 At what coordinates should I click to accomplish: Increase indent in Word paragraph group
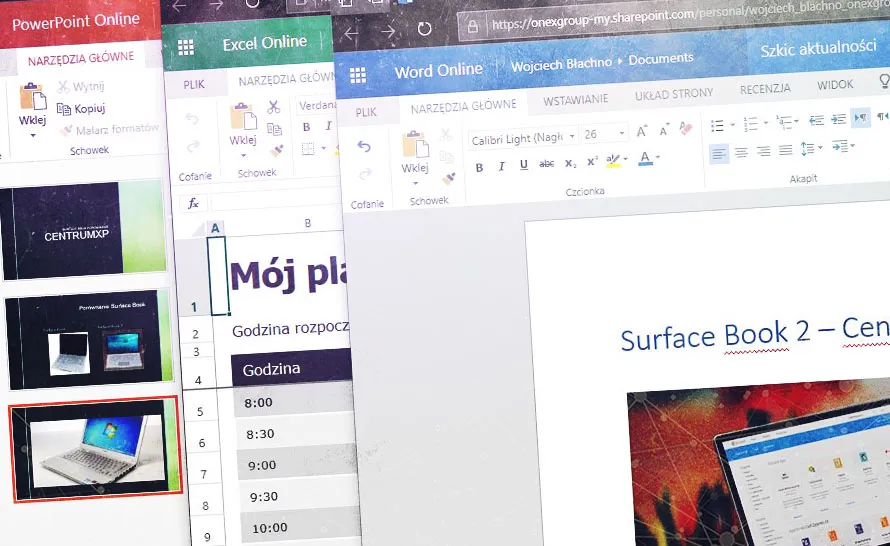(838, 119)
